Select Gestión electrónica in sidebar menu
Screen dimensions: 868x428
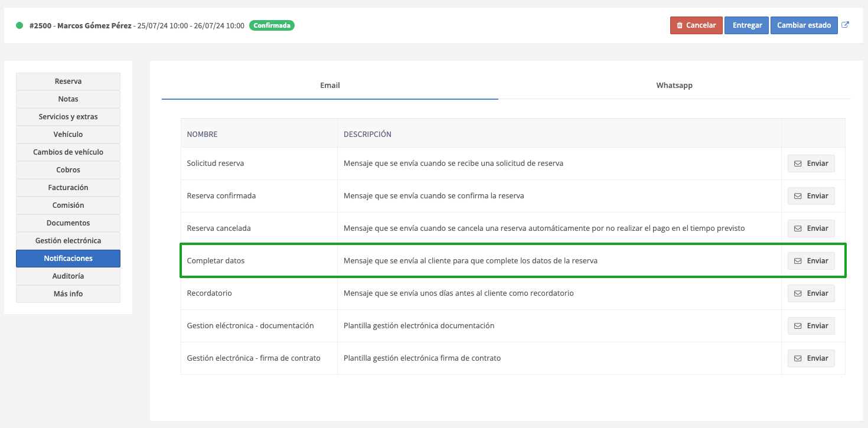click(x=68, y=241)
